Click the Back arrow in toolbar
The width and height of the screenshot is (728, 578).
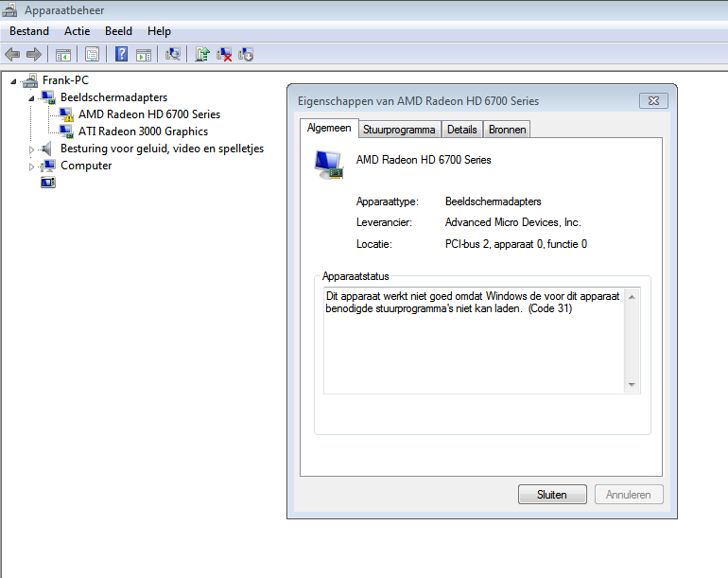pyautogui.click(x=12, y=54)
